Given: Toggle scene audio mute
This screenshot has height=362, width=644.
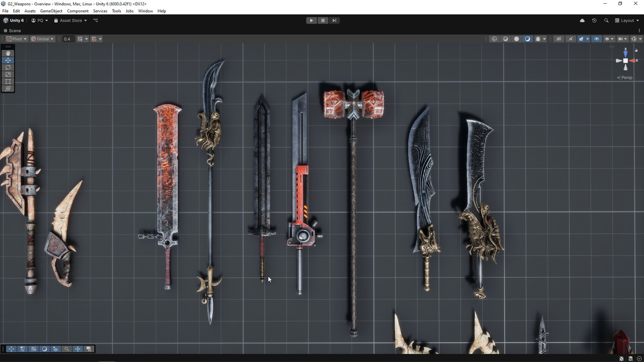Looking at the screenshot, I should [570, 39].
